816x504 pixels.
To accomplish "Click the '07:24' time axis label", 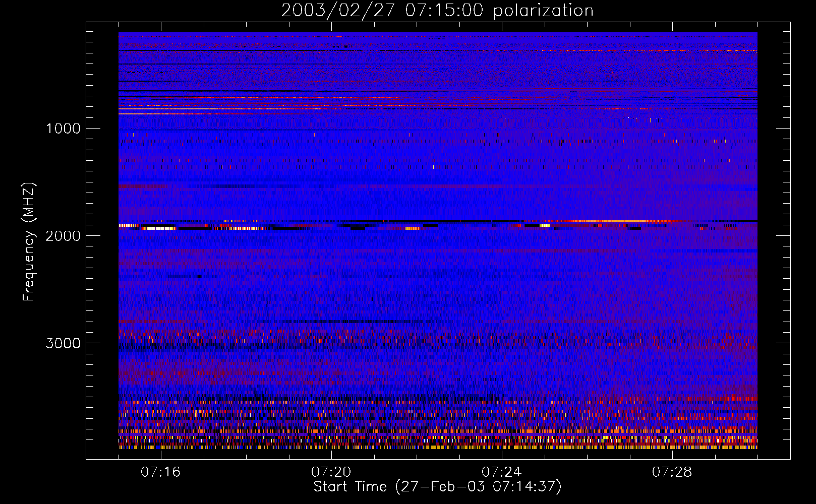I will 502,472.
